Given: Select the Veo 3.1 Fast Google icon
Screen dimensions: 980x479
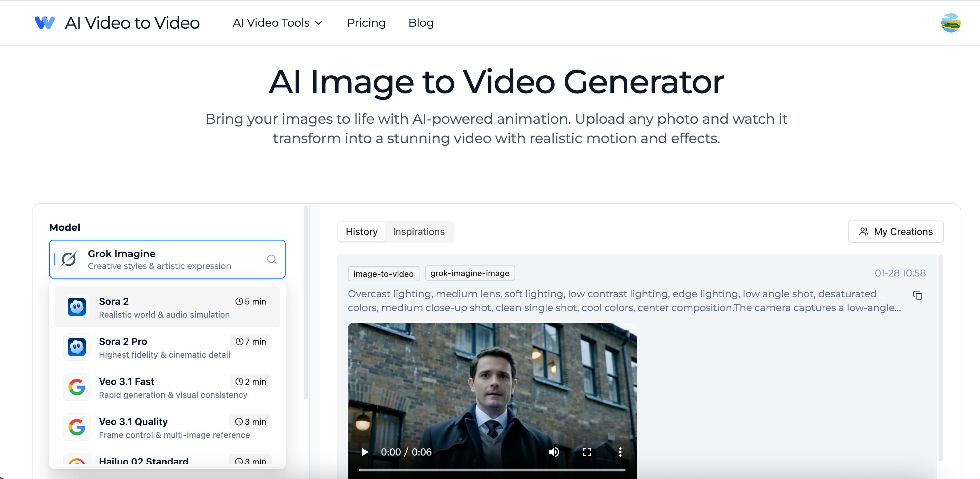Looking at the screenshot, I should (76, 387).
